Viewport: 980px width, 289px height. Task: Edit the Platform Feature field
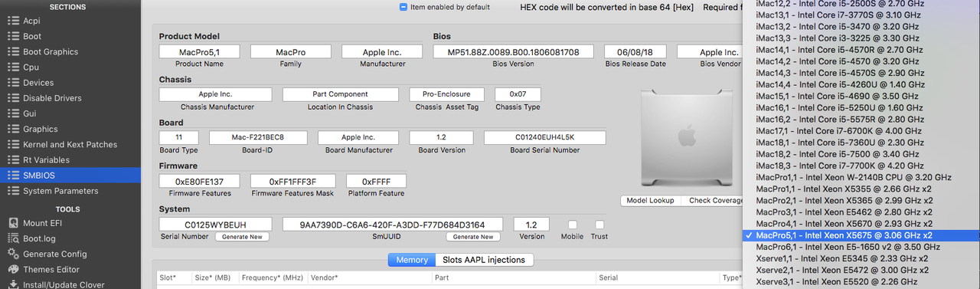(x=377, y=181)
